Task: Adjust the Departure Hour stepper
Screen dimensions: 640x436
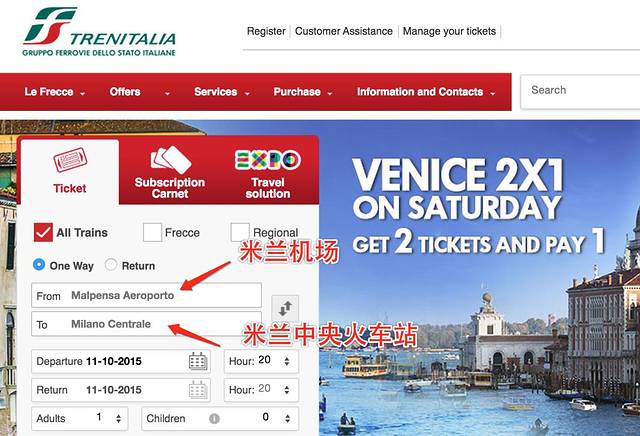Action: coord(287,361)
